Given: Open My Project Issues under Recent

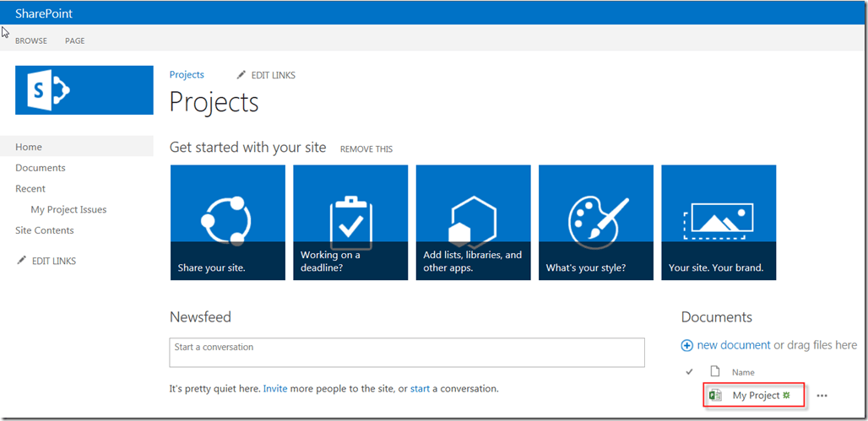Looking at the screenshot, I should (x=68, y=209).
